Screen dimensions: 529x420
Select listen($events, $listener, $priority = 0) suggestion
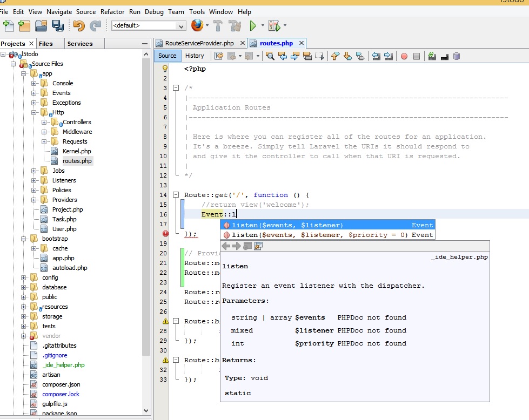click(327, 235)
